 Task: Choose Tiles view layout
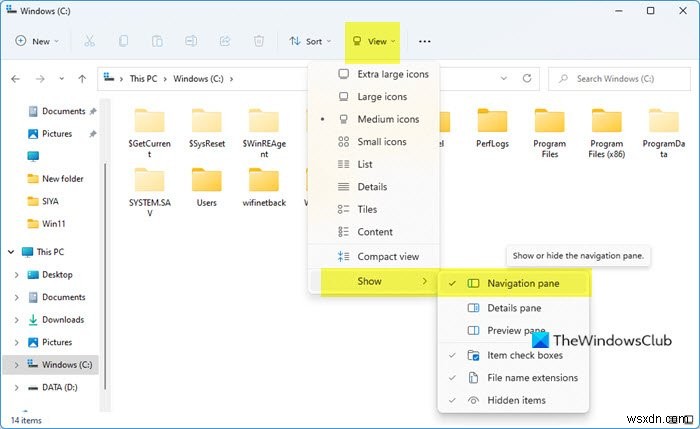point(374,209)
